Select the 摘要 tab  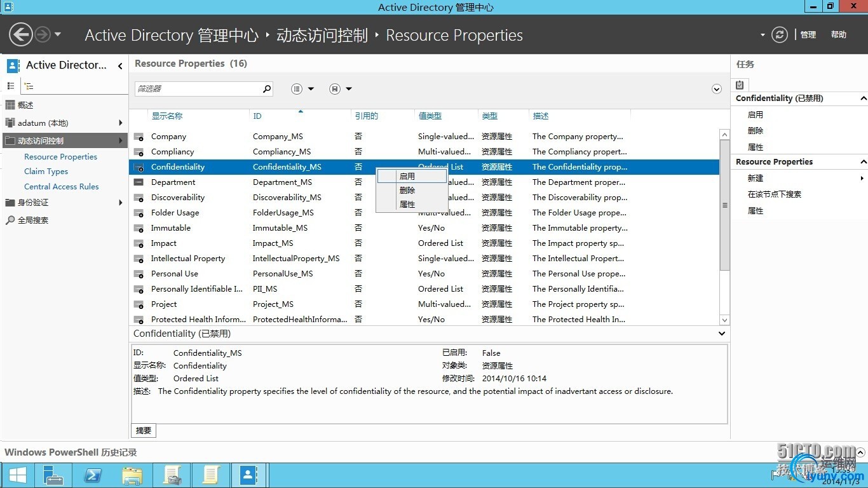(x=144, y=430)
